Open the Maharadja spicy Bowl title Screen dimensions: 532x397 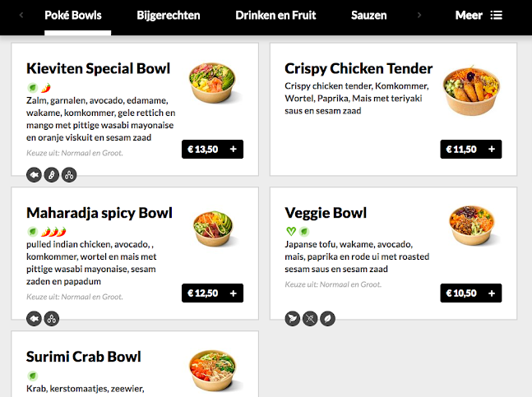click(99, 213)
